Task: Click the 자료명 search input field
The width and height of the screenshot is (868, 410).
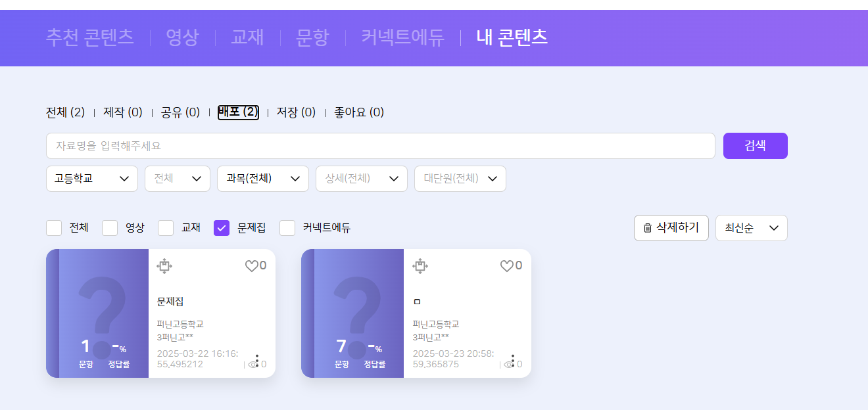Action: (380, 146)
